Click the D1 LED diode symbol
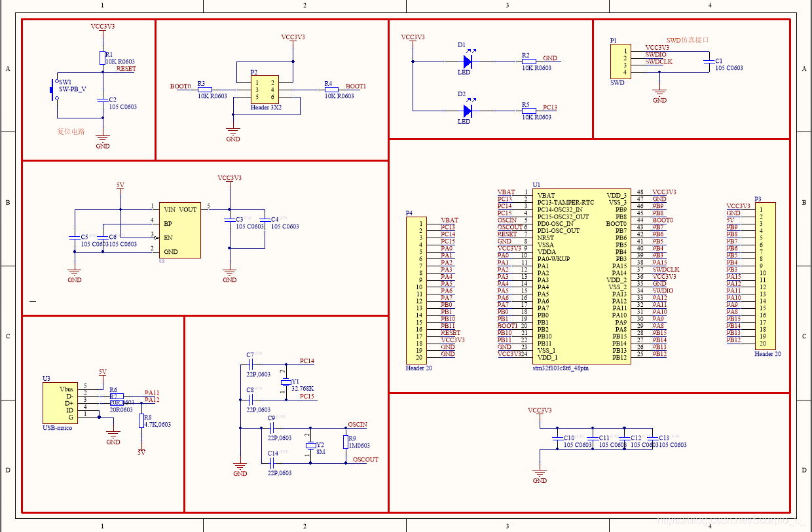Image resolution: width=812 pixels, height=532 pixels. [x=467, y=62]
